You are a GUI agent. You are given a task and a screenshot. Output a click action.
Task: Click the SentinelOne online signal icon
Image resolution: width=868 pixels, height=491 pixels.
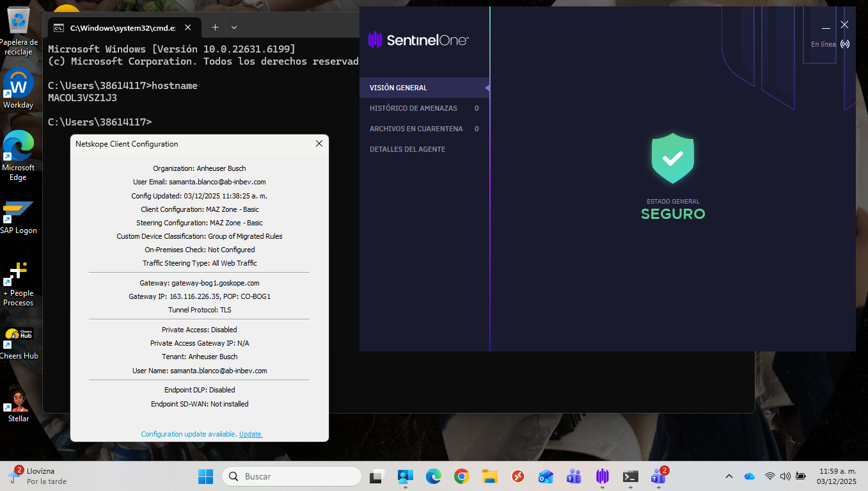pyautogui.click(x=845, y=44)
